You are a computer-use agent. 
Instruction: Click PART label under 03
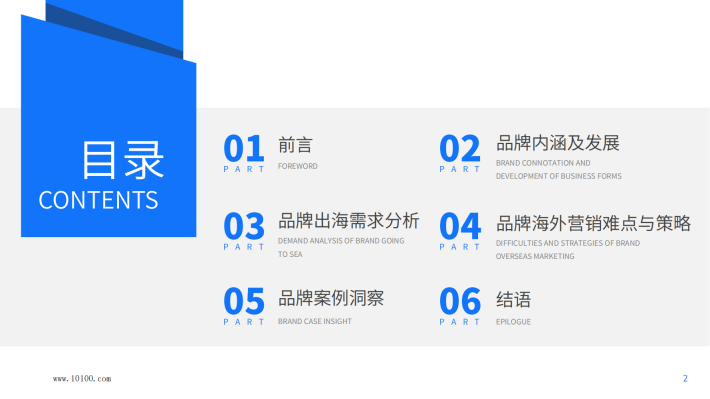point(244,247)
